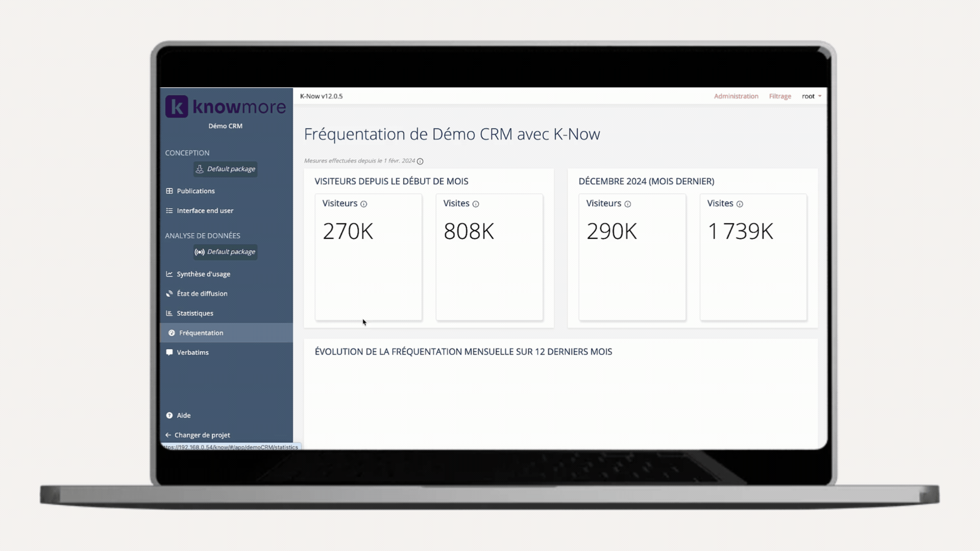This screenshot has height=551, width=980.
Task: Open the Verbatims page
Action: 226,353
